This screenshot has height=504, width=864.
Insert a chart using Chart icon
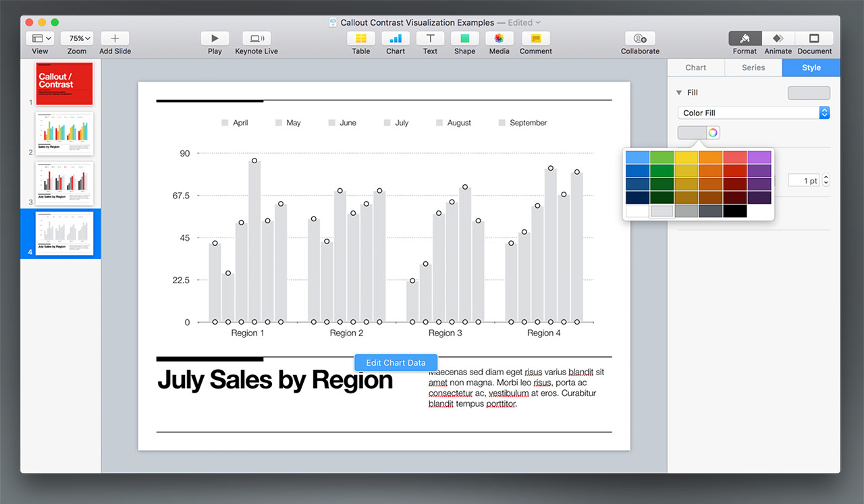point(396,39)
